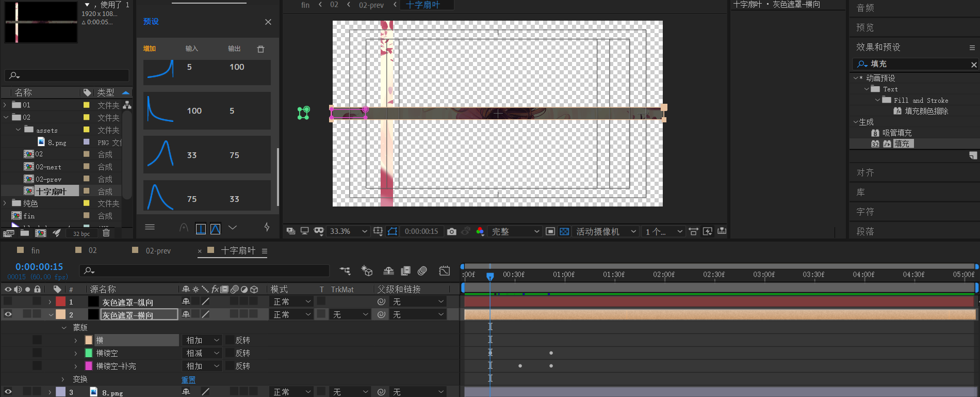This screenshot has width=980, height=397.
Task: Enable frame blending for the timeline
Action: 405,271
